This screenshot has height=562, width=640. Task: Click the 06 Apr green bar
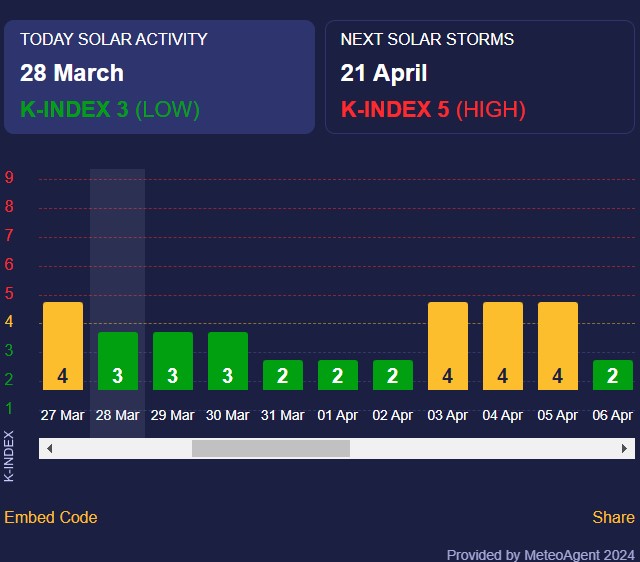613,375
